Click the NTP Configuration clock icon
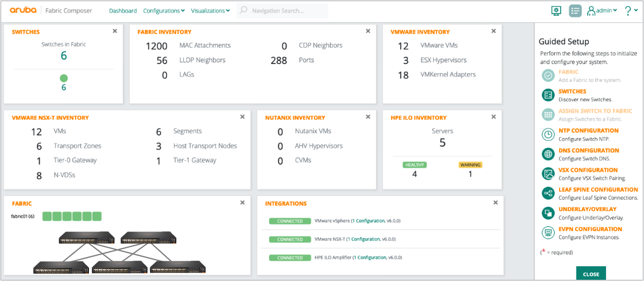644x281 pixels. tap(548, 135)
